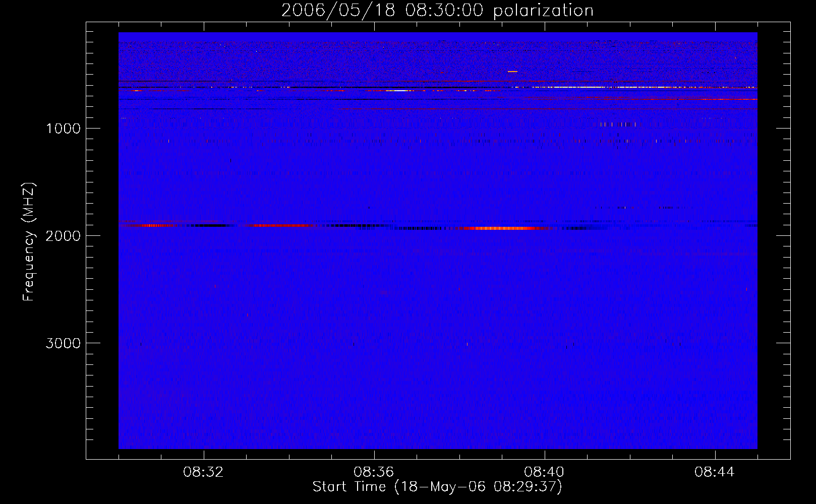Click the "1000" frequency tick label
The height and width of the screenshot is (504, 816).
(x=63, y=129)
